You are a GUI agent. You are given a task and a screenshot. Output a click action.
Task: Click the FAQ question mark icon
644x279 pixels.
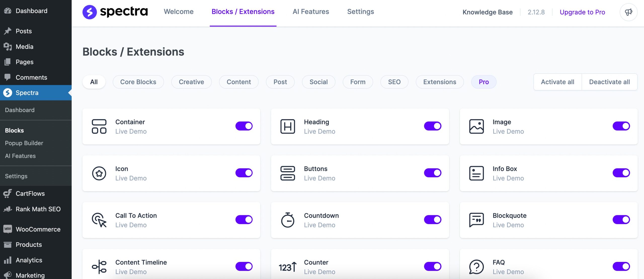pos(476,267)
